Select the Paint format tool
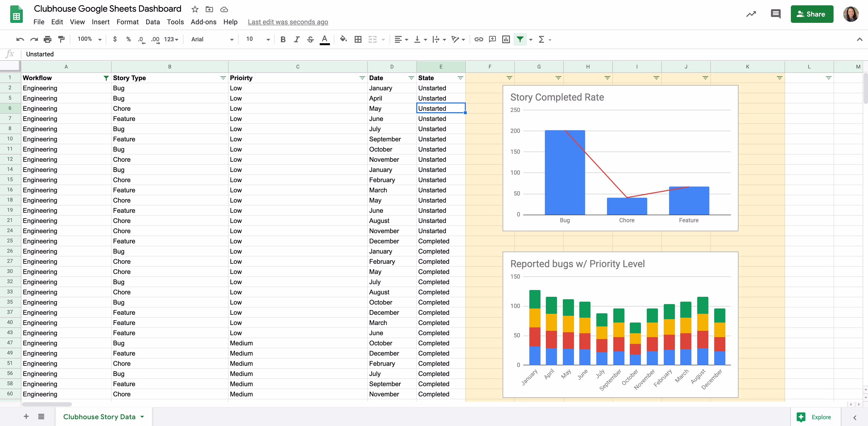This screenshot has width=868, height=426. pos(61,39)
